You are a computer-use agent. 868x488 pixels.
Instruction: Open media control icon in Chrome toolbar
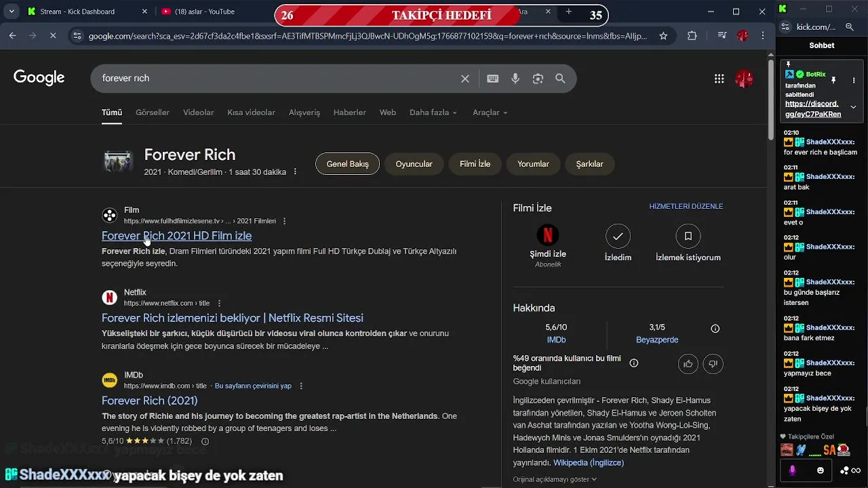point(722,36)
